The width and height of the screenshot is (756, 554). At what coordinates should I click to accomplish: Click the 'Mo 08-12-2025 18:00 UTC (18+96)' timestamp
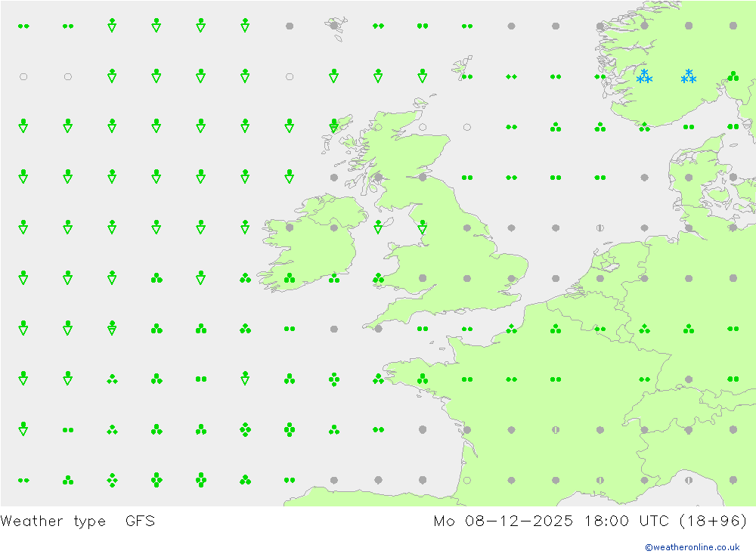(x=590, y=521)
